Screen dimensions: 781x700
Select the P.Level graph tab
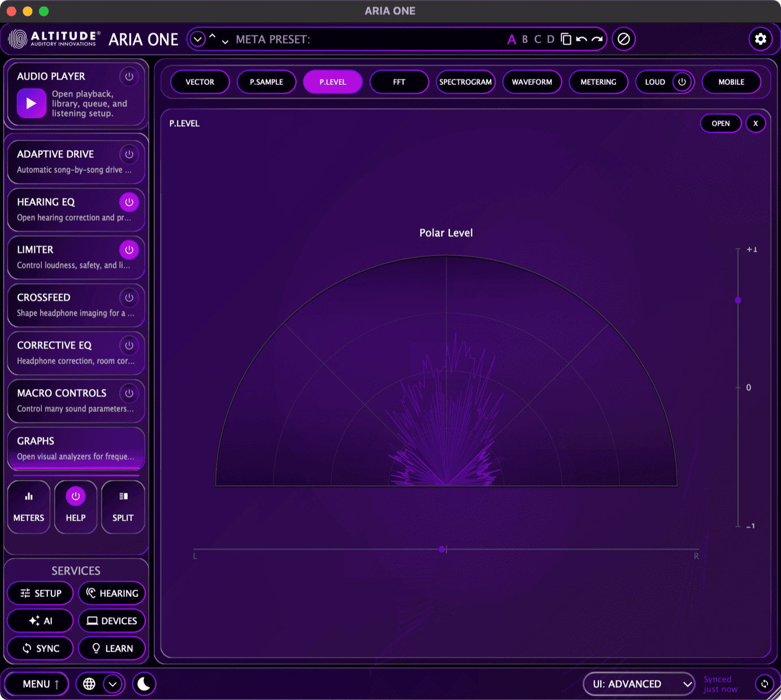click(x=333, y=82)
